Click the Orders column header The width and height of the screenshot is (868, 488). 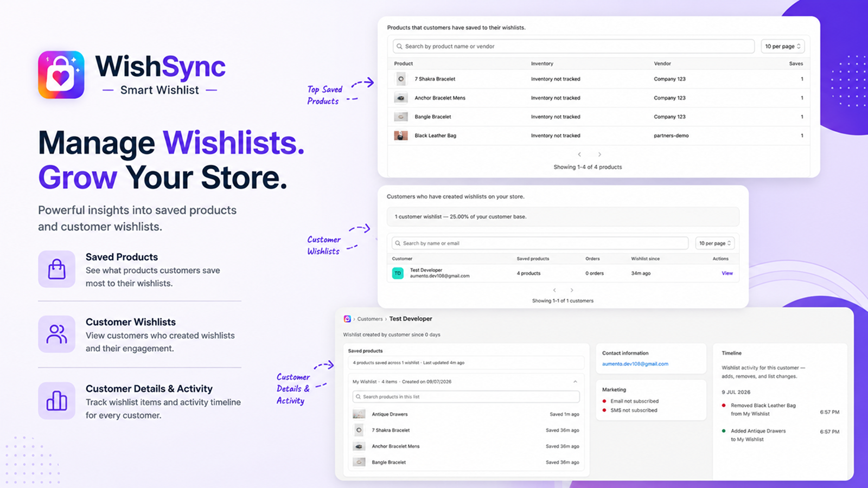592,259
